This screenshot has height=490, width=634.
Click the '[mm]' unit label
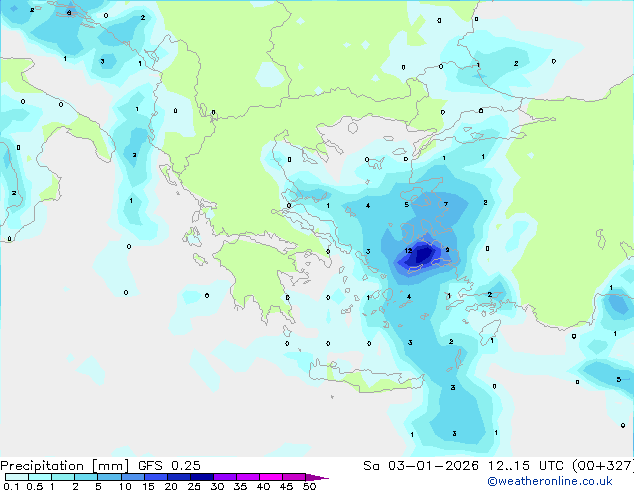tap(110, 466)
